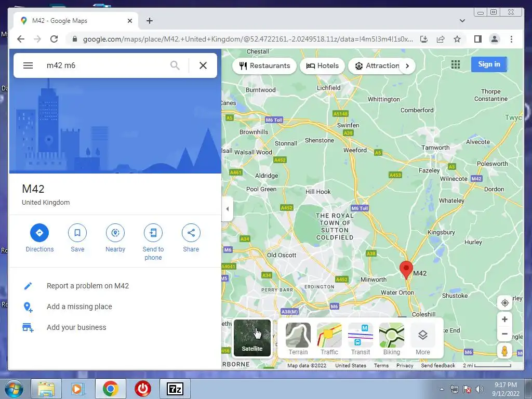532x399 pixels.
Task: Launch the media player from the taskbar
Action: click(78, 389)
